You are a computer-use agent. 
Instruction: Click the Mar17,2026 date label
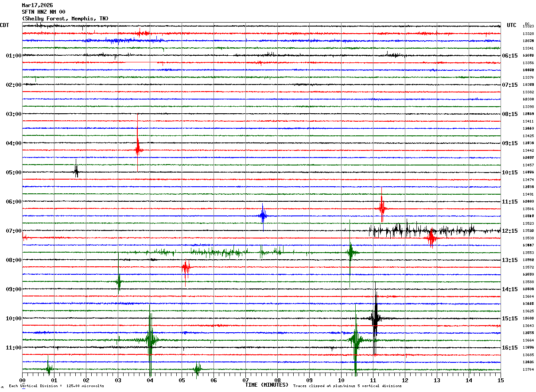pyautogui.click(x=37, y=5)
